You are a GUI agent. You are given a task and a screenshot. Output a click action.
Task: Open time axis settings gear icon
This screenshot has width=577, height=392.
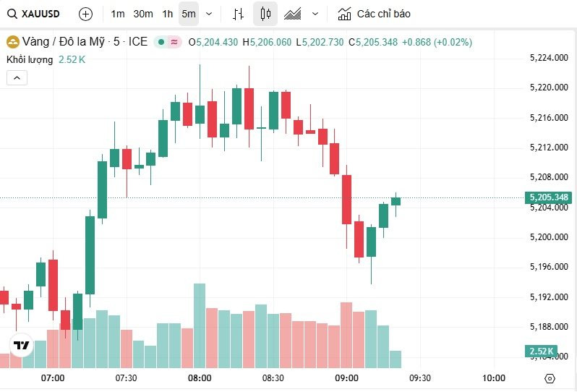[550, 378]
